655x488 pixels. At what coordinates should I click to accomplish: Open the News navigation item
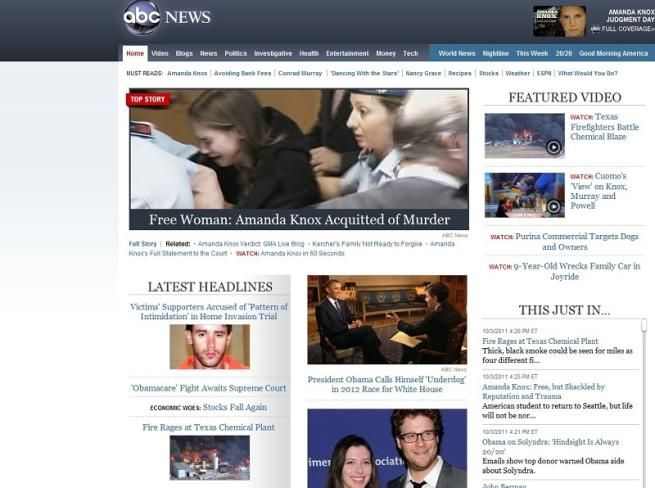tap(208, 53)
